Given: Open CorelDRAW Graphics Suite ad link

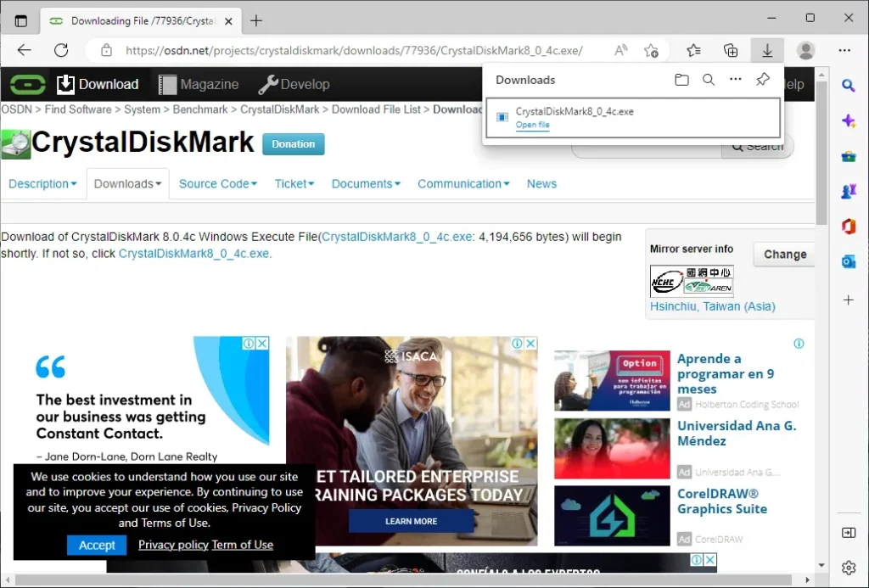Looking at the screenshot, I should tap(721, 501).
